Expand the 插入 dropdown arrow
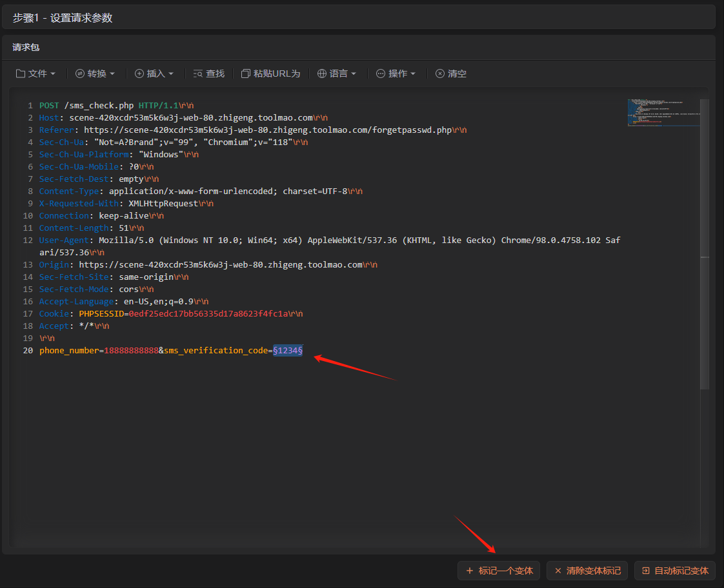The height and width of the screenshot is (588, 724). (x=171, y=73)
